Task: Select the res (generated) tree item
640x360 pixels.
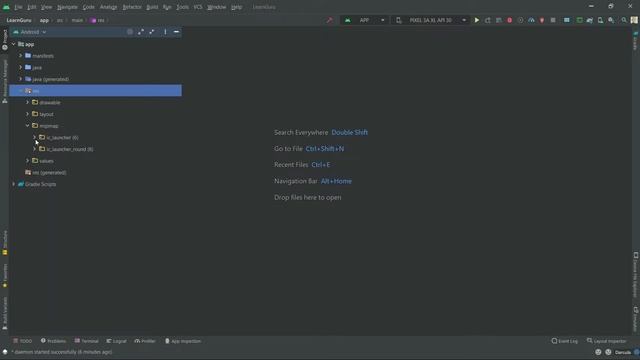Action: click(x=46, y=173)
